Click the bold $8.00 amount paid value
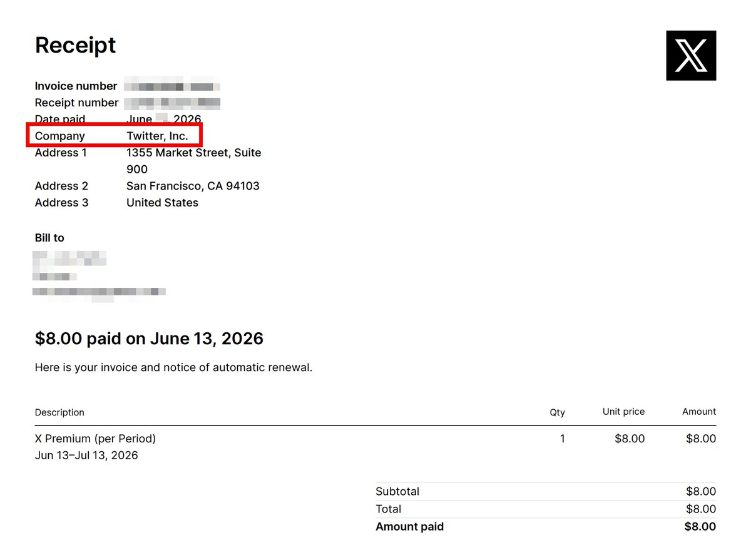Image resolution: width=751 pixels, height=560 pixels. pyautogui.click(x=700, y=527)
